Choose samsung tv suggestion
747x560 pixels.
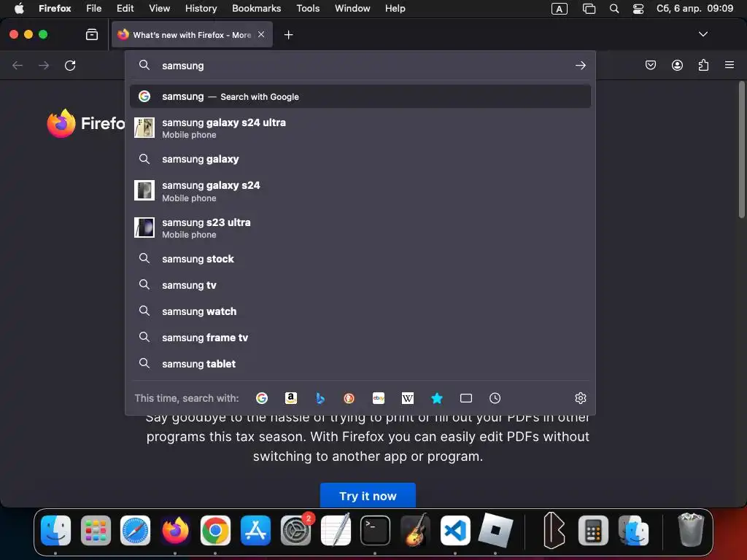(360, 285)
